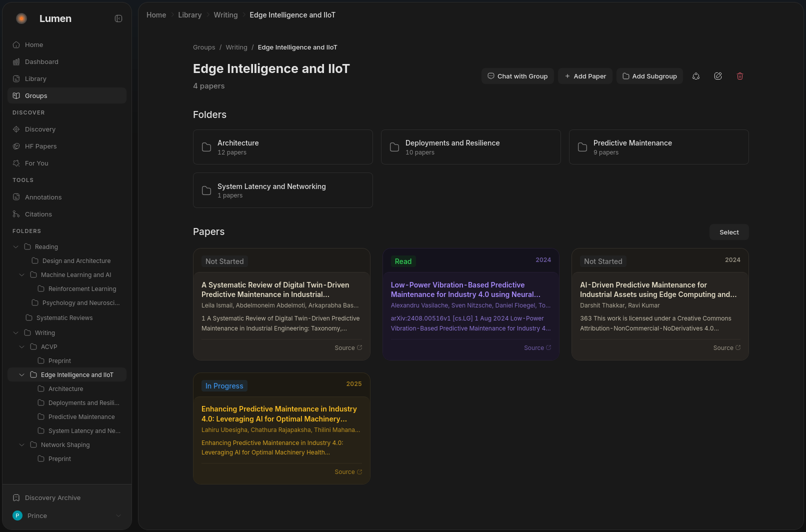Open System Latency and Networking folder card

(283, 190)
